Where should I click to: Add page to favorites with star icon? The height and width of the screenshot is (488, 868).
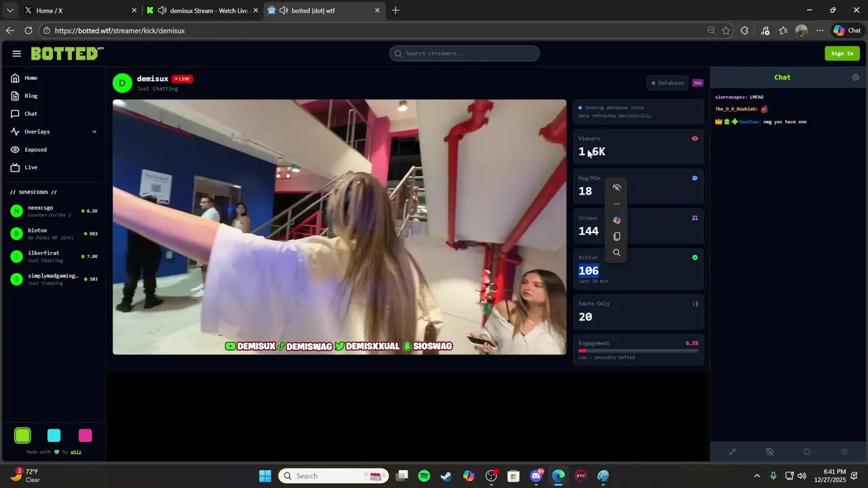coord(726,30)
